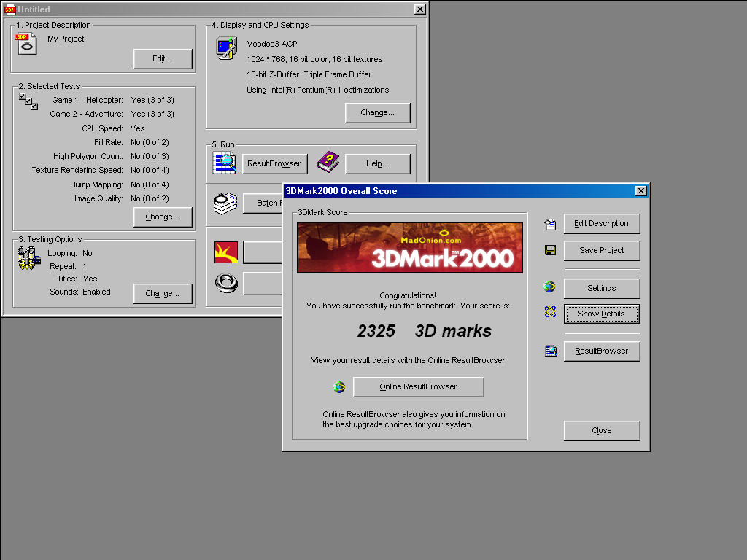Click the Show Details button
The width and height of the screenshot is (747, 560).
pyautogui.click(x=602, y=314)
